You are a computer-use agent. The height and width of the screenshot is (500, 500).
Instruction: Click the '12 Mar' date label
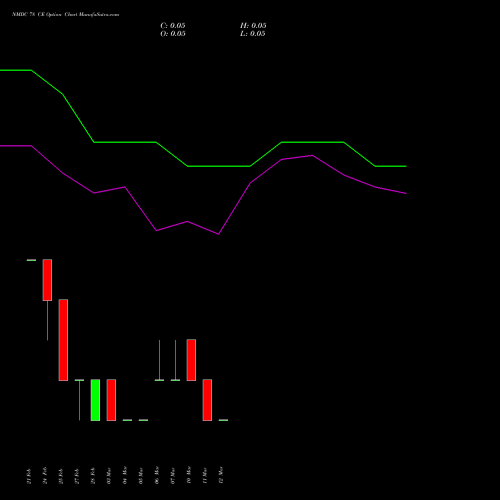pos(221,475)
